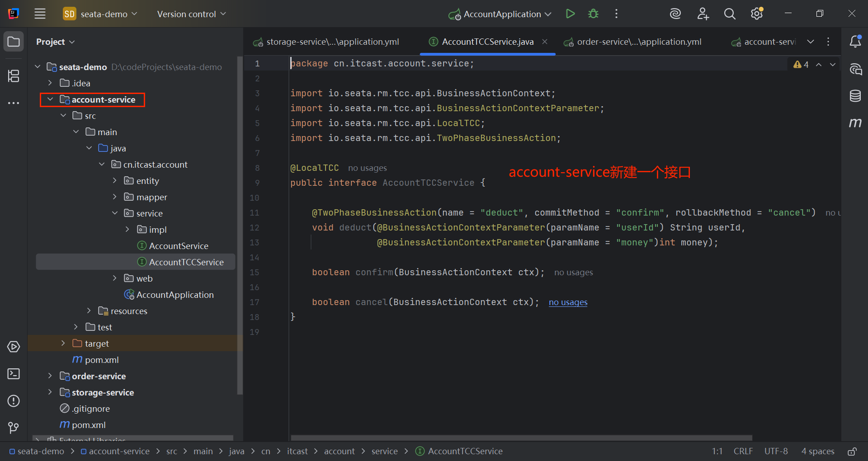This screenshot has height=461, width=868.
Task: Select the .gitignore file
Action: (x=85, y=409)
